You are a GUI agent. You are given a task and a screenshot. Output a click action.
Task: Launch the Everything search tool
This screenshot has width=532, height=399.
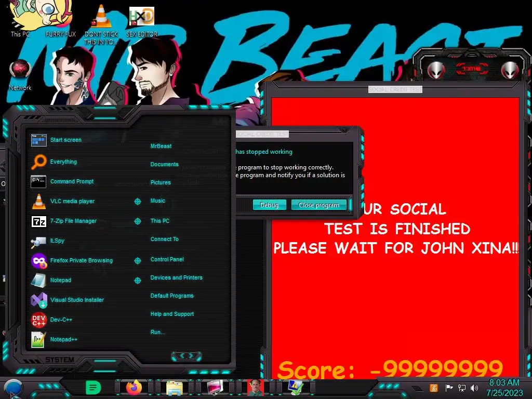[54, 162]
